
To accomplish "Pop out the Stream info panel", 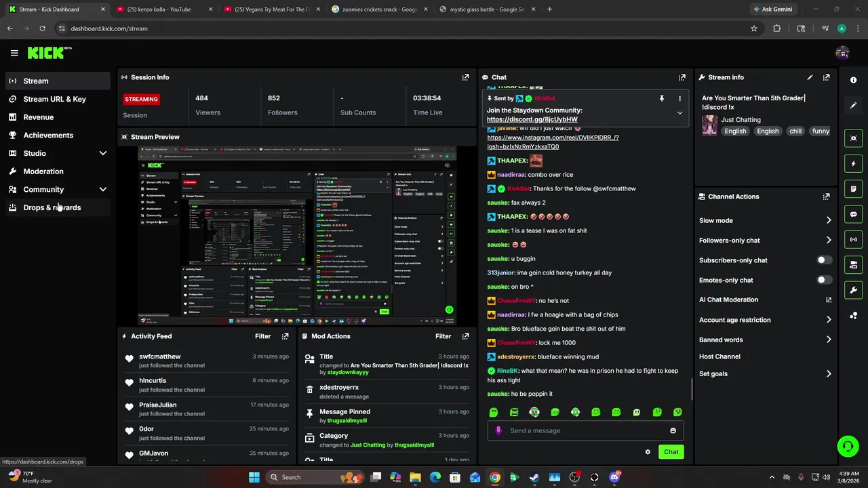I will 826,77.
